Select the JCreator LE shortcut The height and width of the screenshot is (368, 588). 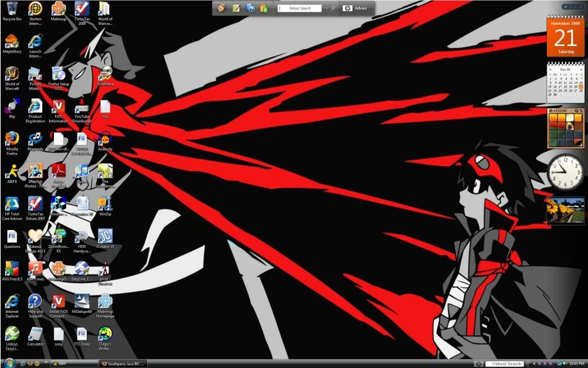click(105, 239)
